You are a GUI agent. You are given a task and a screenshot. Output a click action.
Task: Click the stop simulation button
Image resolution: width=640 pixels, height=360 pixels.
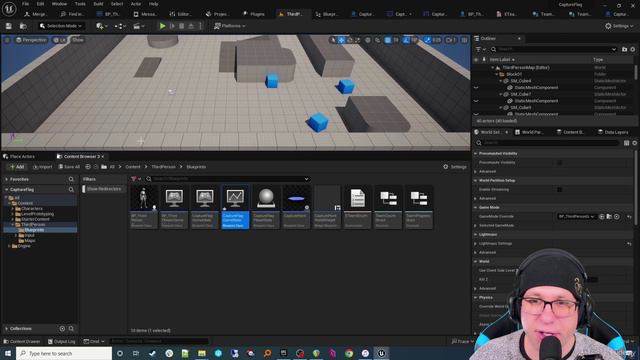tap(182, 26)
